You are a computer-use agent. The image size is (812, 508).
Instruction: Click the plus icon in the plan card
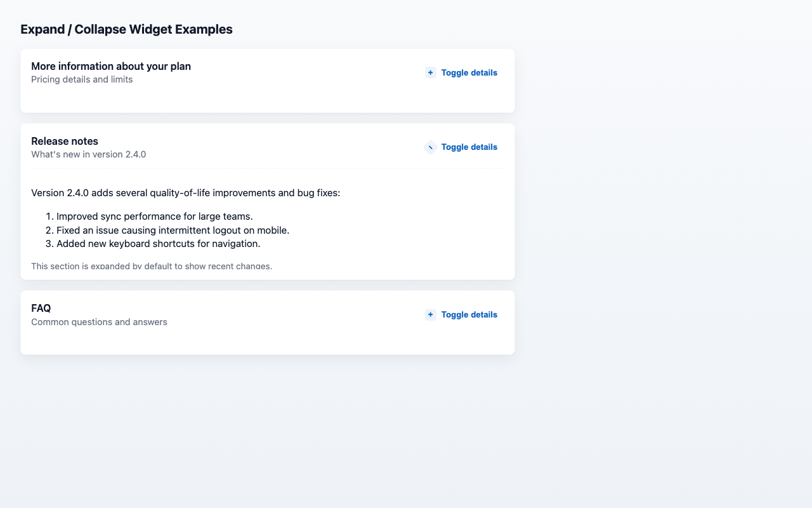tap(431, 72)
